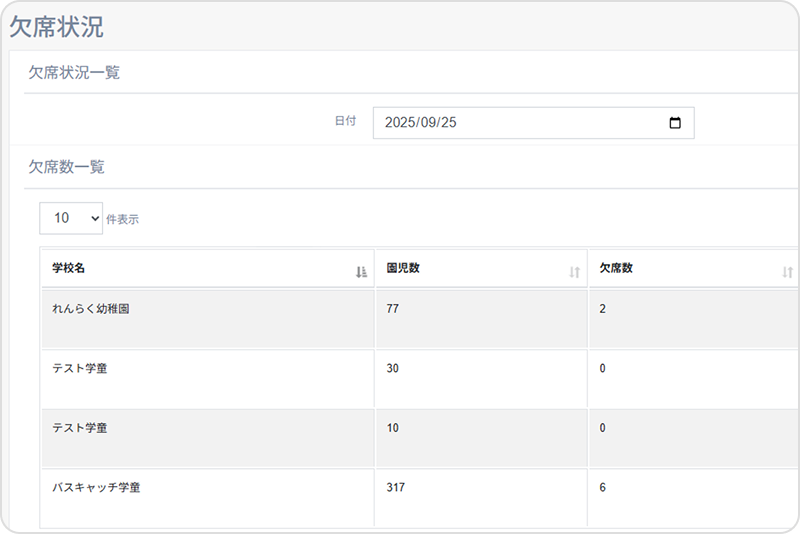The image size is (800, 534).
Task: Click the 欠席状況一覧 section heading
Action: [x=74, y=72]
